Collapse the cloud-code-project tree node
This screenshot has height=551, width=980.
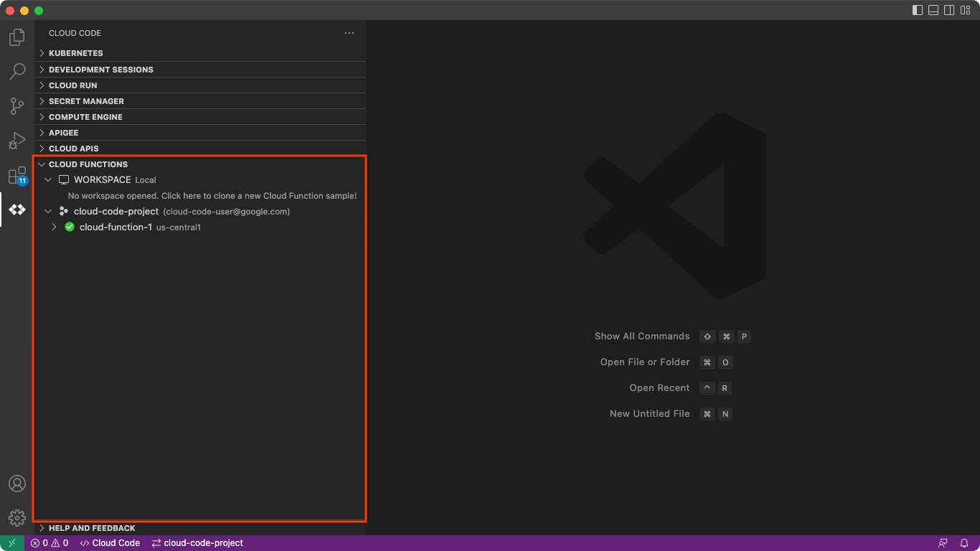coord(48,212)
